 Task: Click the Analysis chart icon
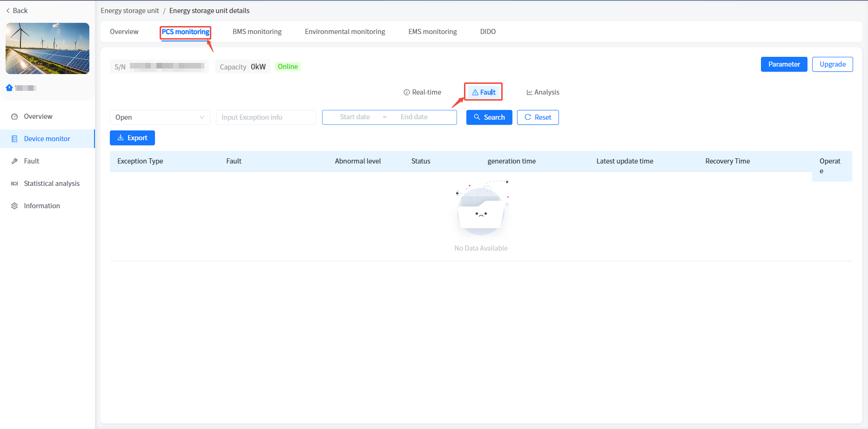click(529, 92)
